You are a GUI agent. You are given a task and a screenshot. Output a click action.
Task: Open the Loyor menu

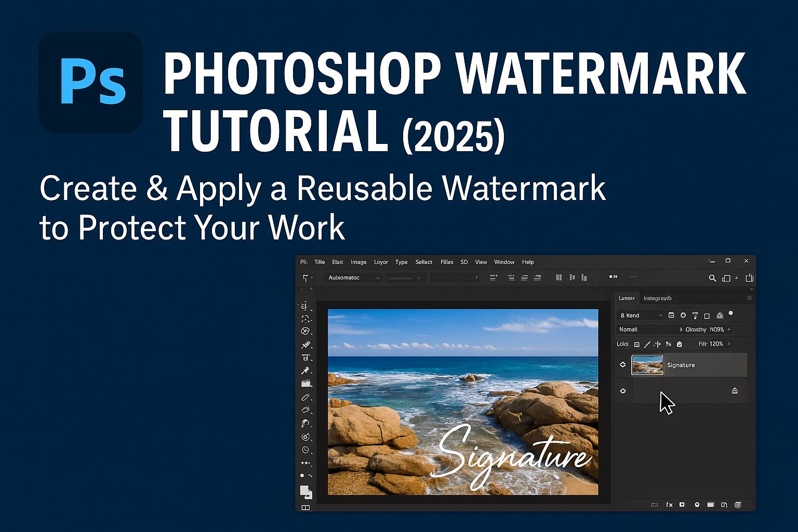[x=381, y=262]
